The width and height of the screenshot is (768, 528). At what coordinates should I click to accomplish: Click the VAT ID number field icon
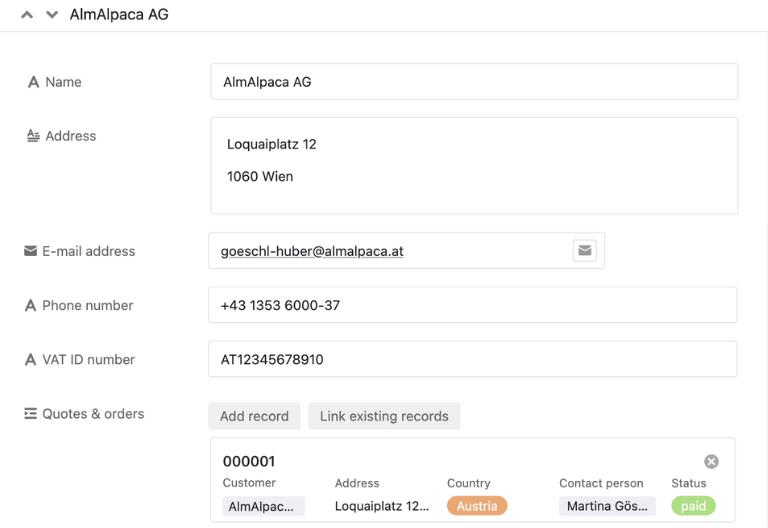pyautogui.click(x=30, y=360)
